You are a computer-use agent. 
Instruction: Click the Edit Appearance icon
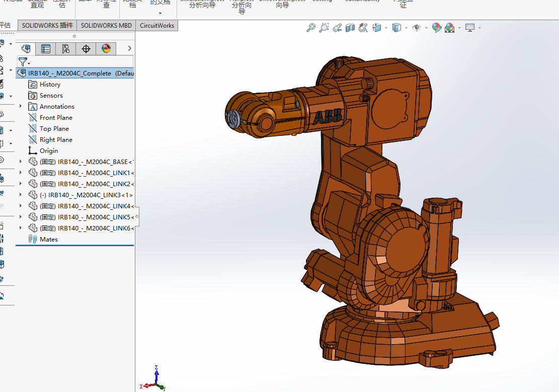436,28
